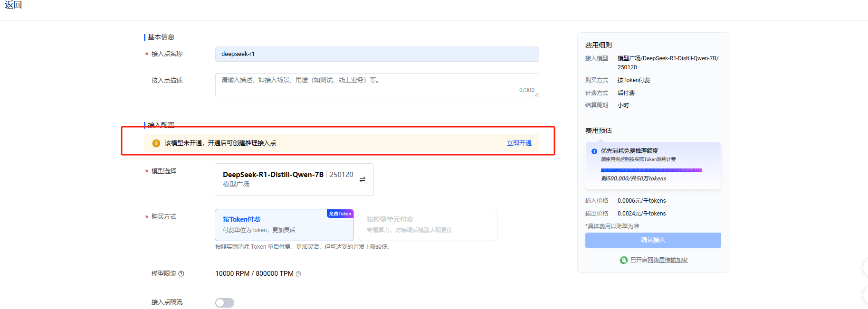Click model path 模型广场/DeepSeek-R1-Distill-Qwen-7B/250120
Screen dimensions: 868x309
click(x=668, y=63)
